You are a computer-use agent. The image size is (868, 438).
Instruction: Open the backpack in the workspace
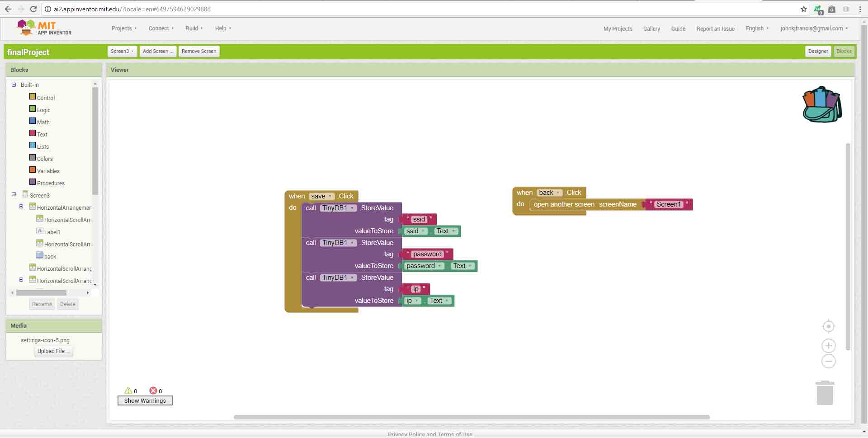click(822, 104)
